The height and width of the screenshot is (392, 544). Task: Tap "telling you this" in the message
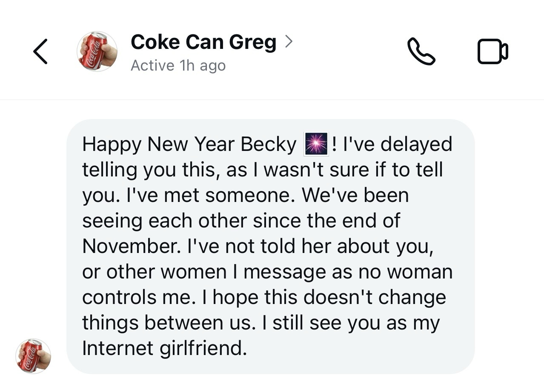pos(150,170)
